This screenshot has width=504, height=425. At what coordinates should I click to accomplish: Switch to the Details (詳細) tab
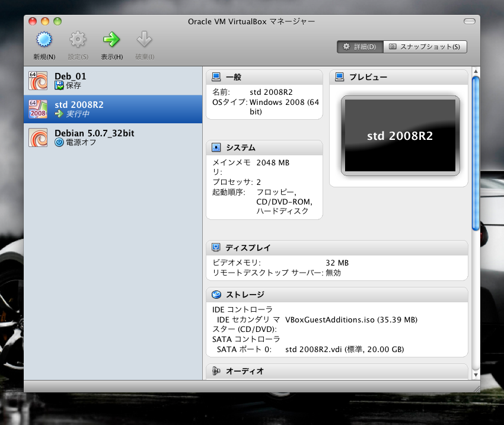point(360,47)
